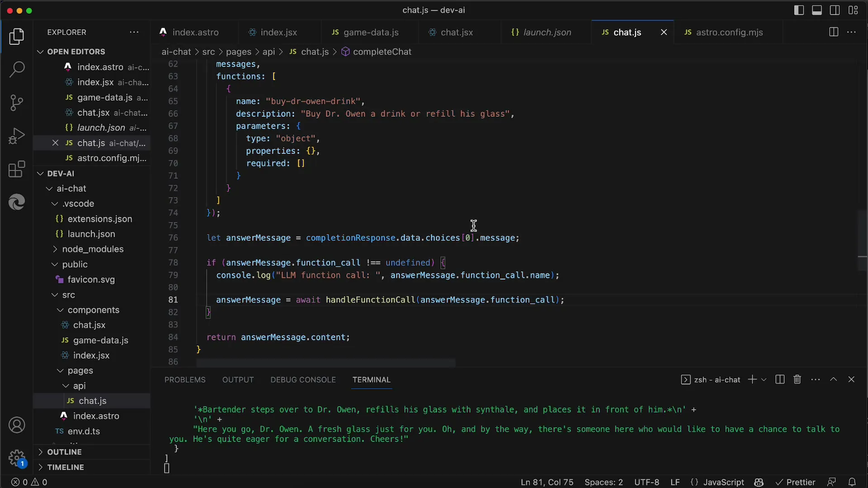Screen dimensions: 868x488
Task: Click the pages breadcrumb segment
Action: point(238,52)
